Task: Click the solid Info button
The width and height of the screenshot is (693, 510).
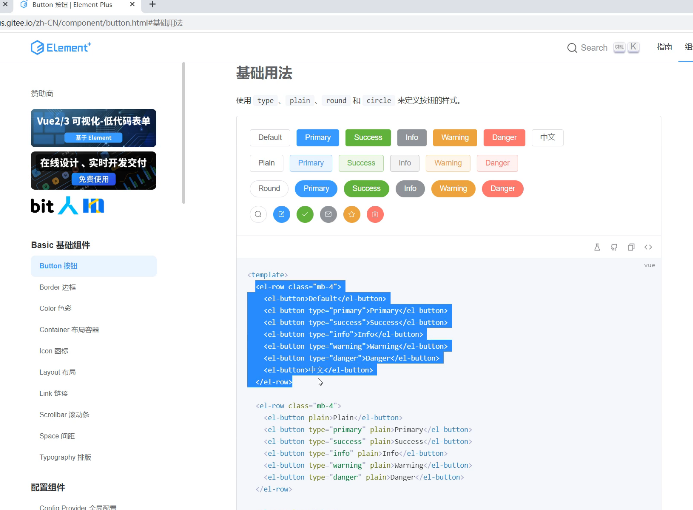Action: pos(412,137)
